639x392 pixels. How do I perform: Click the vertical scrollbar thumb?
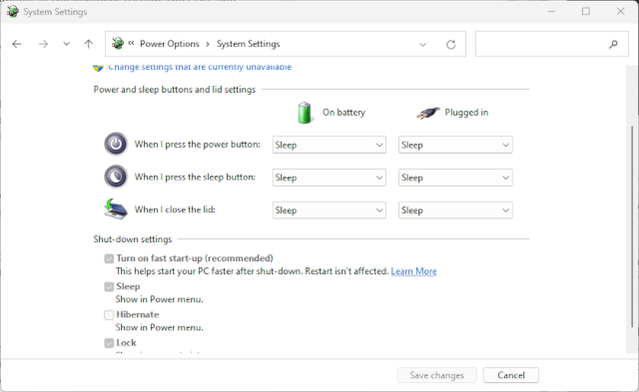(x=632, y=226)
